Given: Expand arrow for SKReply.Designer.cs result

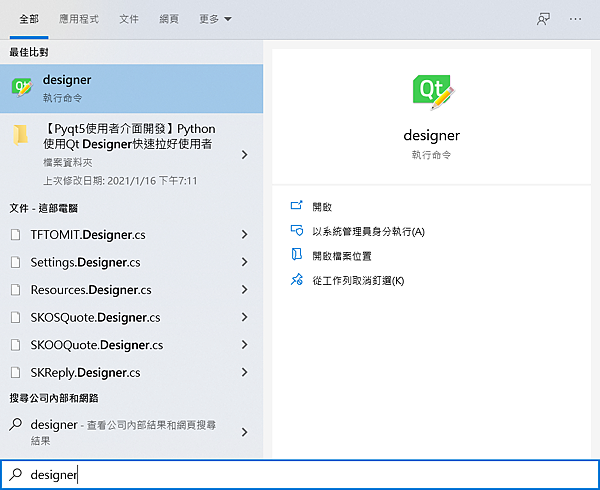Looking at the screenshot, I should tap(245, 373).
